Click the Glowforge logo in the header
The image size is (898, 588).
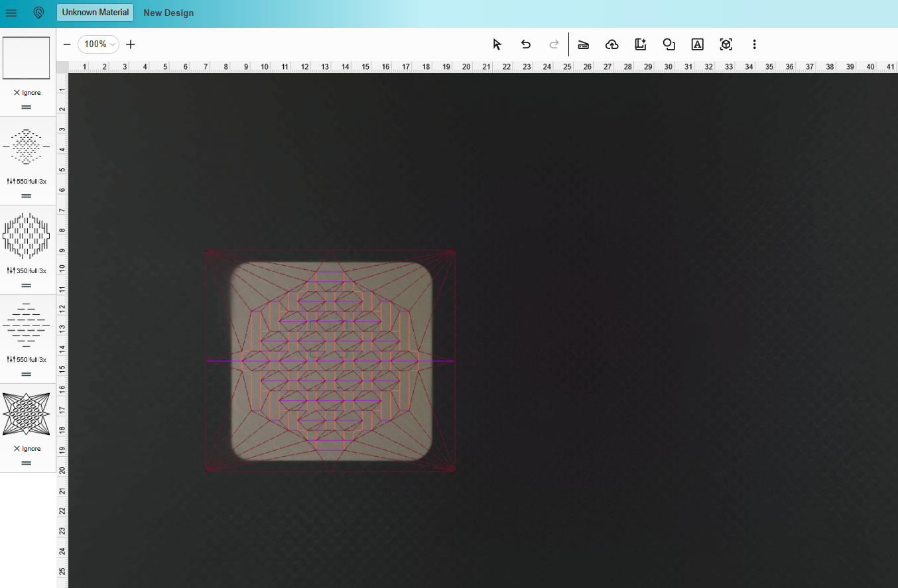tap(38, 12)
